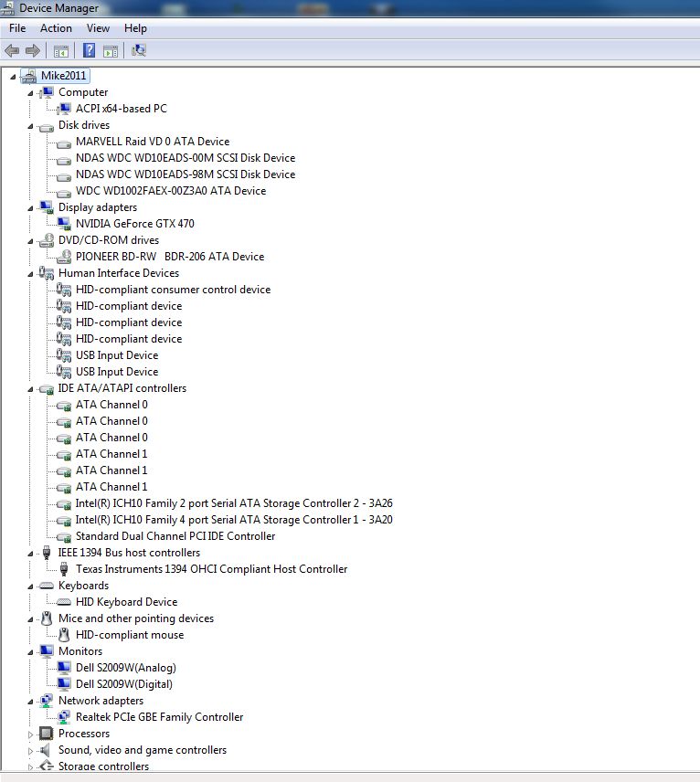Click the Disk drives category icon
This screenshot has height=782, width=700.
[x=47, y=128]
